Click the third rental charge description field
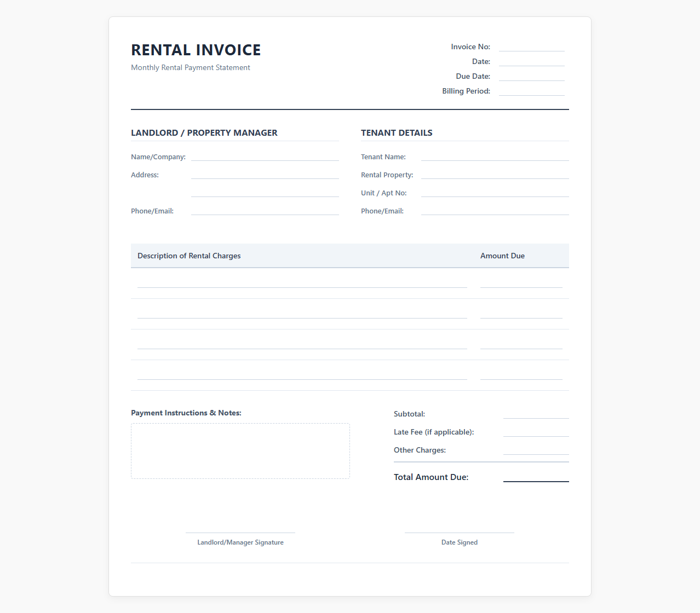Screen dimensions: 700x613 [302, 343]
